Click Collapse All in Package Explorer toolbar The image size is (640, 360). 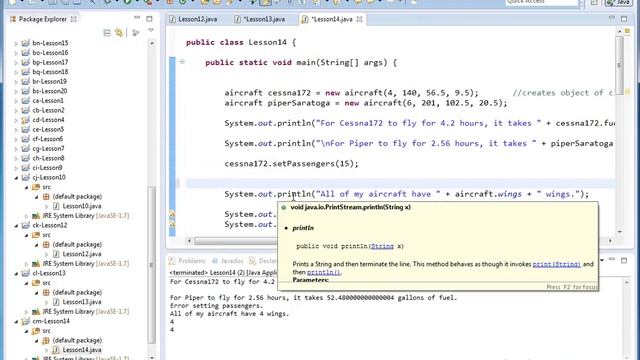pyautogui.click(x=107, y=33)
